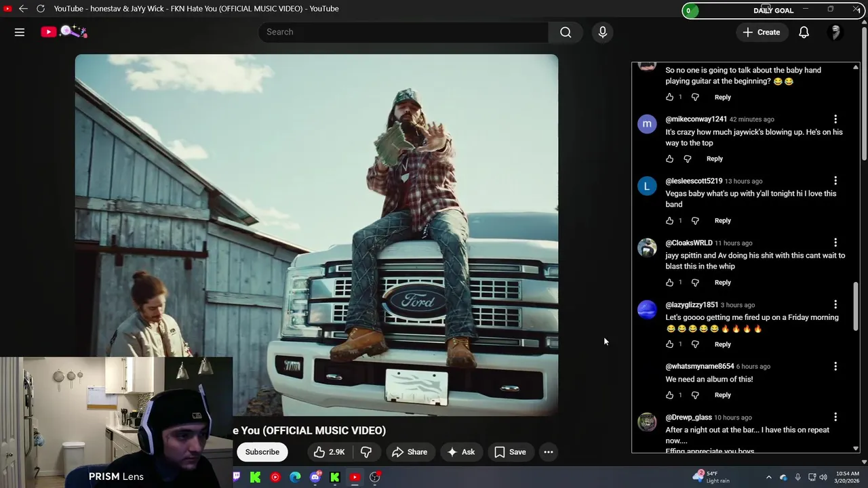Dislike the music video
Image resolution: width=868 pixels, height=488 pixels.
(366, 452)
